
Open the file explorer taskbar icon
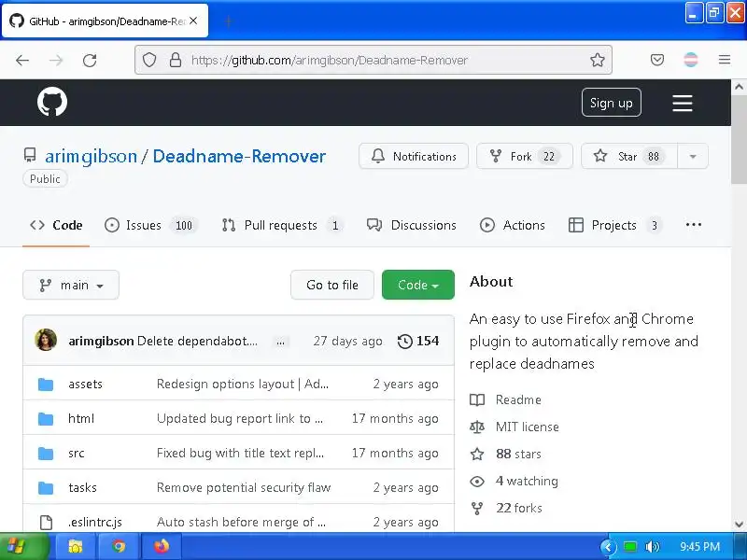(76, 546)
